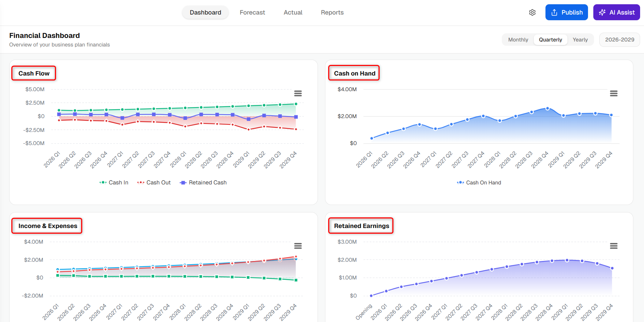The width and height of the screenshot is (644, 322).
Task: Open the 2026-2029 date range selector
Action: [620, 40]
